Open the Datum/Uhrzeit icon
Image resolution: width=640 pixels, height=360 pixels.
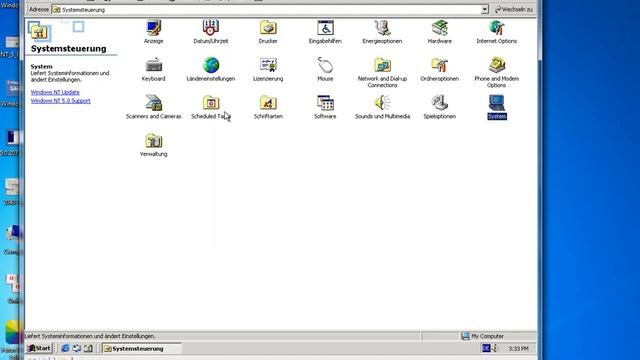(211, 31)
